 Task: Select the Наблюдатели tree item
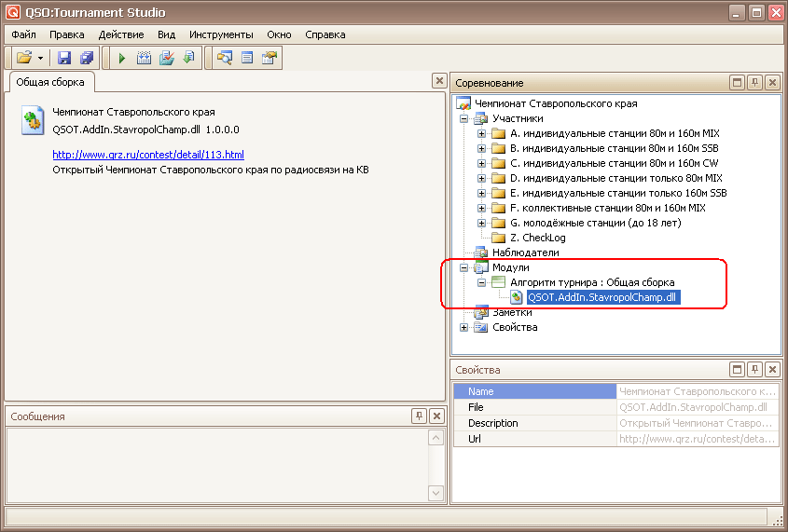tap(525, 252)
